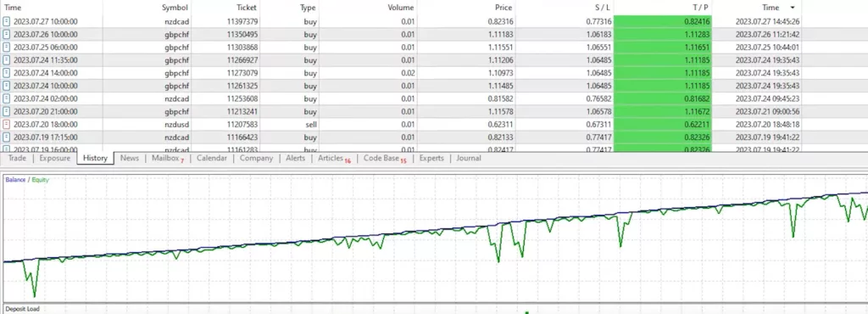Click the order icon on the 2023.07.19 17:15:00 row
This screenshot has height=314, width=868.
coord(7,137)
